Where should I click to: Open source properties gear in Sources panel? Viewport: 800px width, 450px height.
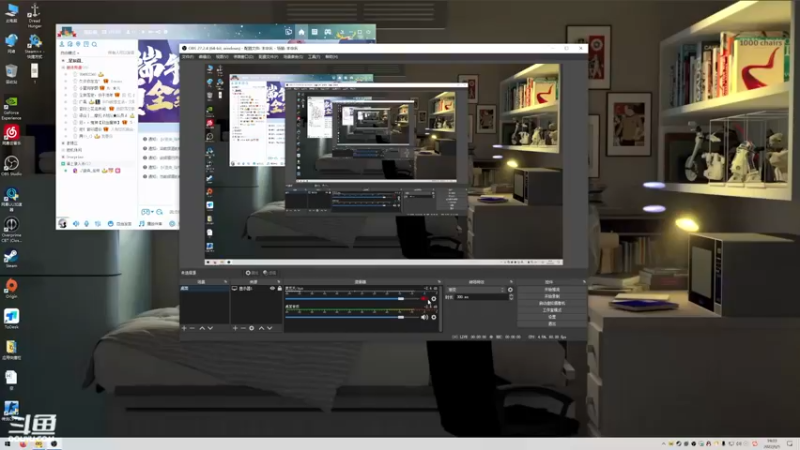coord(252,328)
